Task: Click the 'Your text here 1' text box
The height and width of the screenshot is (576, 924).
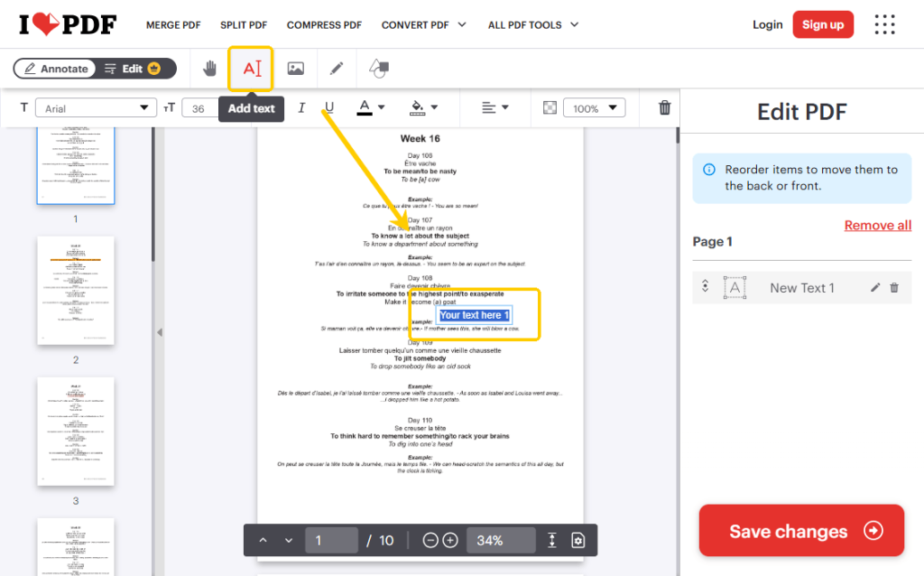Action: click(474, 315)
